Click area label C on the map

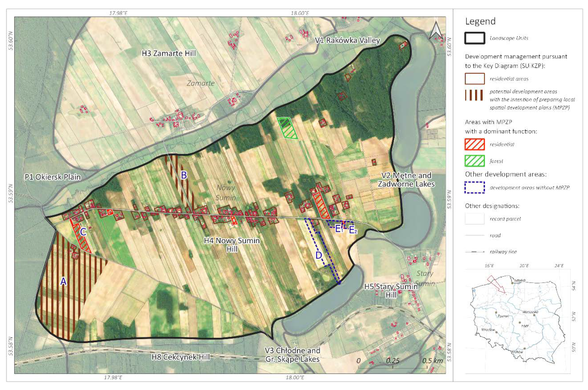pos(83,232)
